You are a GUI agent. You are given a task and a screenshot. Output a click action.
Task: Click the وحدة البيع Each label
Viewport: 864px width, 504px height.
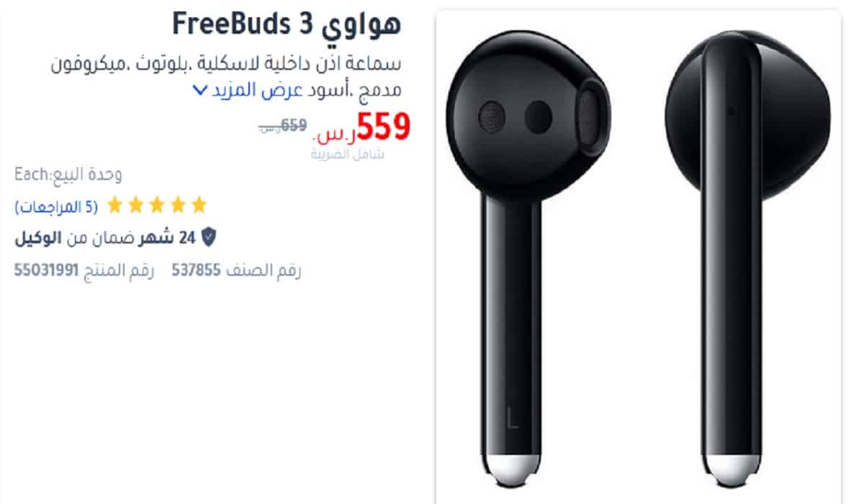[x=68, y=174]
